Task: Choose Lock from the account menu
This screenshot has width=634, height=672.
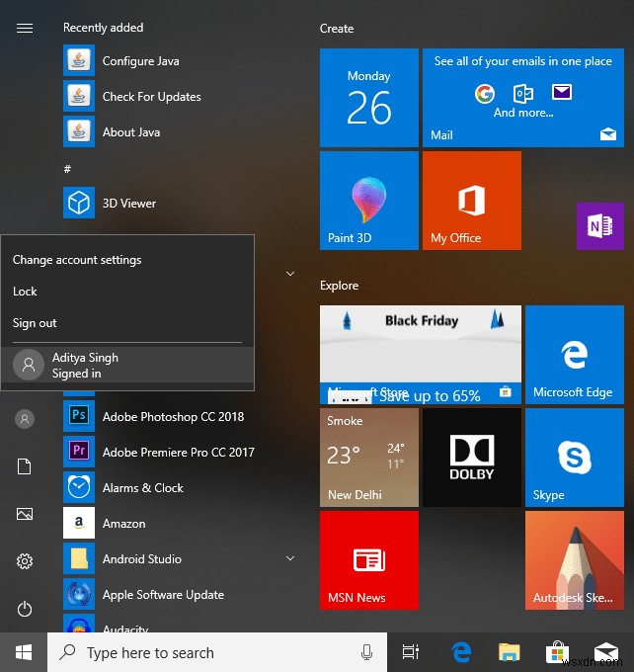Action: pos(26,292)
